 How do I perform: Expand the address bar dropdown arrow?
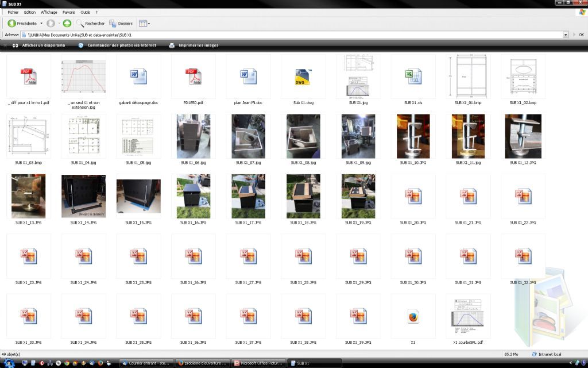(x=566, y=35)
